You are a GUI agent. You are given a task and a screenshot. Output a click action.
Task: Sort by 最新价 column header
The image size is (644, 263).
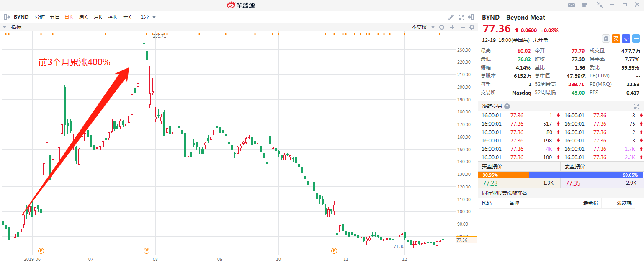591,203
